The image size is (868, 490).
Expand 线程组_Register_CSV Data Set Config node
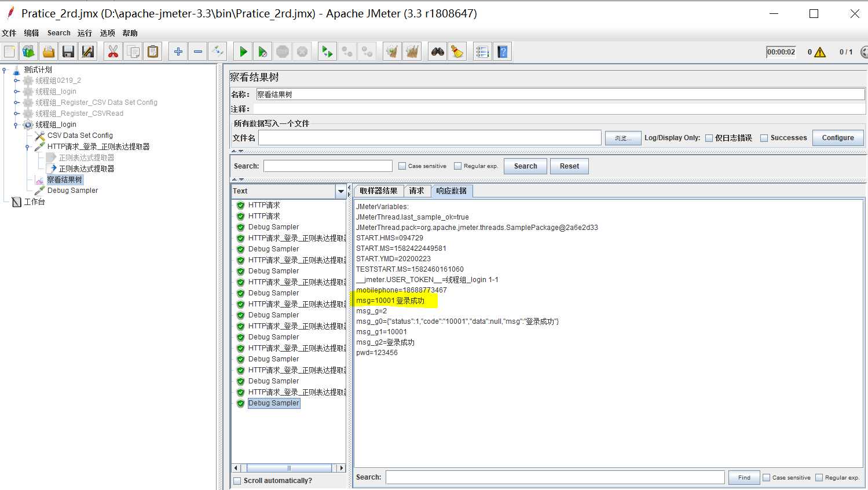[x=16, y=103]
